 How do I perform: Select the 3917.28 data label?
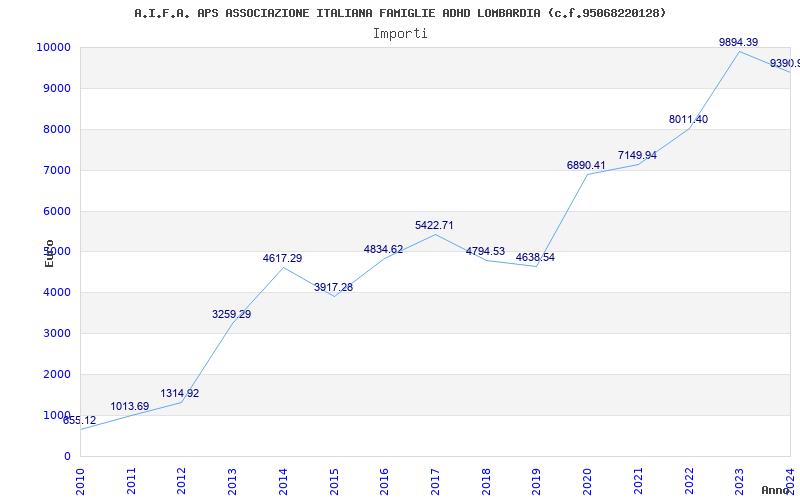(333, 287)
